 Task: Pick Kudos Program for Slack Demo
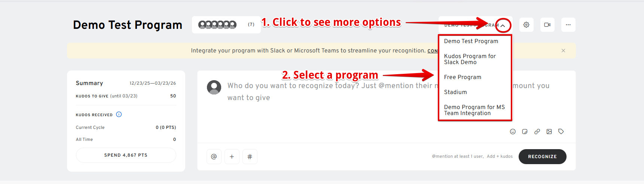click(x=470, y=59)
